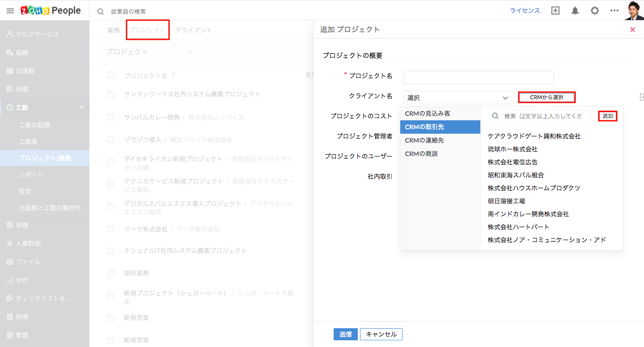Open the hamburger navigation menu

(x=10, y=11)
